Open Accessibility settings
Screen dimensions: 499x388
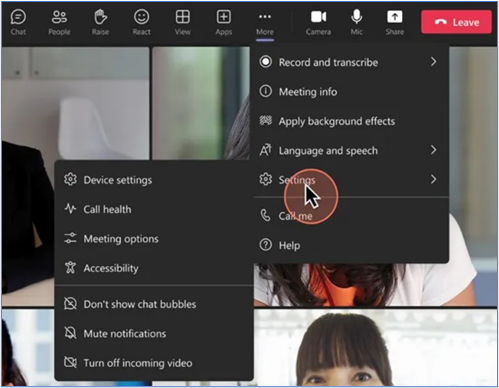154,268
